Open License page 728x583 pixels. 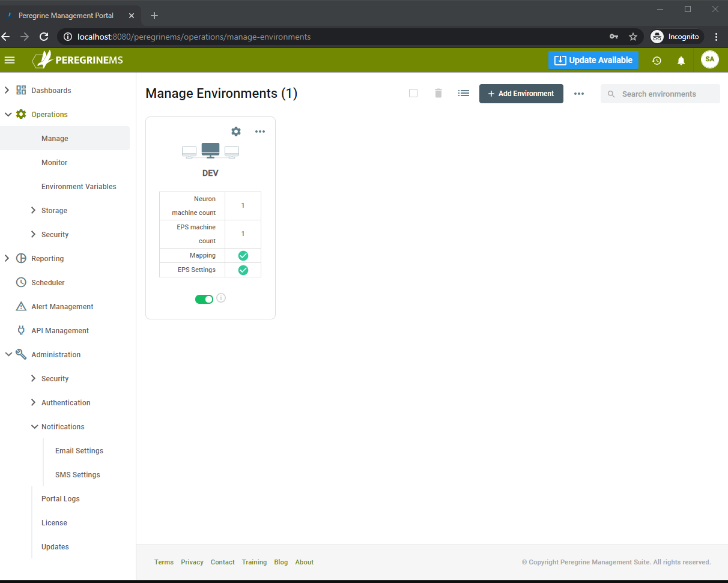54,522
